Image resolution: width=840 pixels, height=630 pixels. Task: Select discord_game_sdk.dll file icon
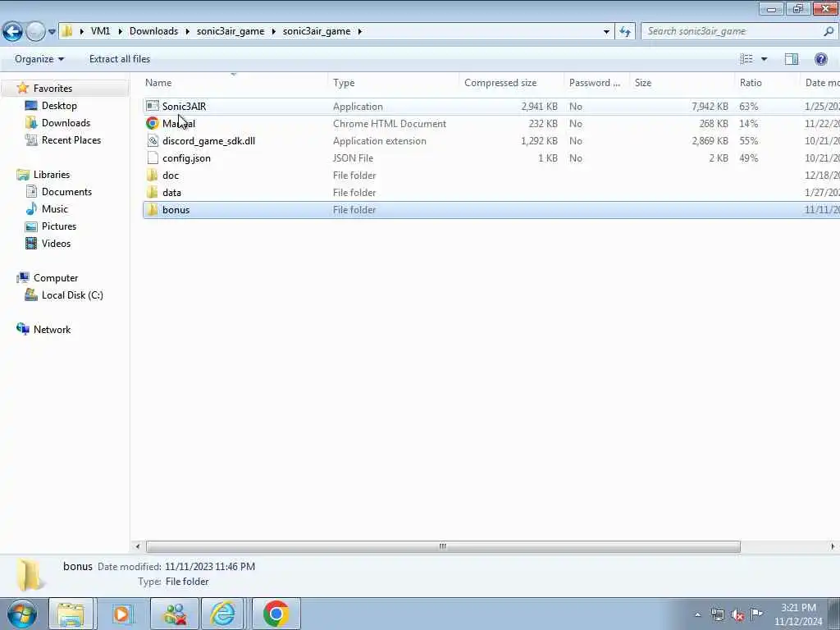click(x=153, y=140)
